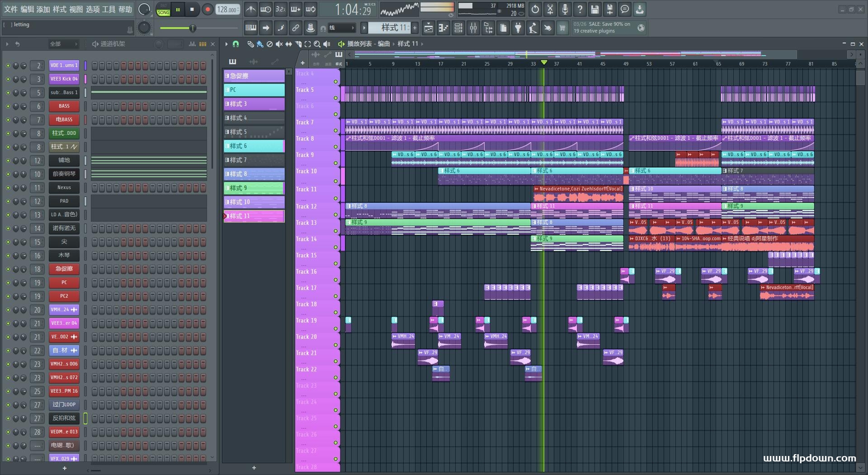Select the mute tool speaker icon
The height and width of the screenshot is (475, 868).
(279, 44)
